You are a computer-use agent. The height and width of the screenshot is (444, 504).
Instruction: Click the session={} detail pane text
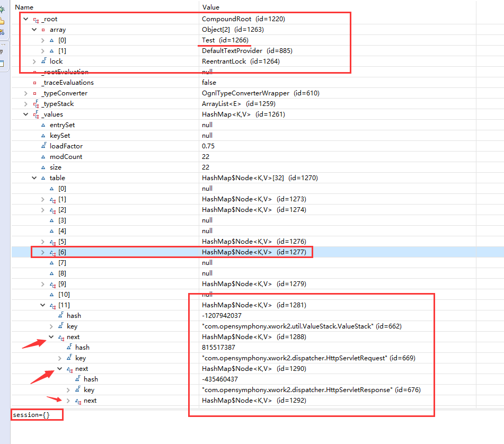pos(31,415)
